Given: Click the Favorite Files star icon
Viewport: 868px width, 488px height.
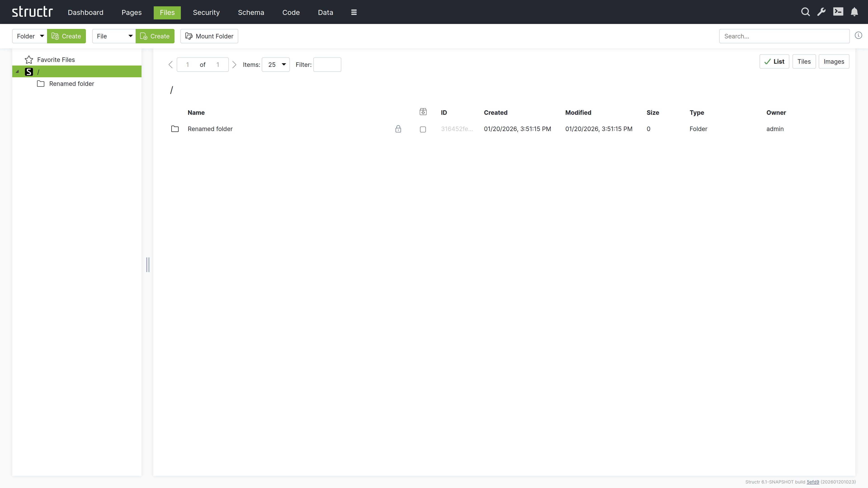Looking at the screenshot, I should 29,60.
